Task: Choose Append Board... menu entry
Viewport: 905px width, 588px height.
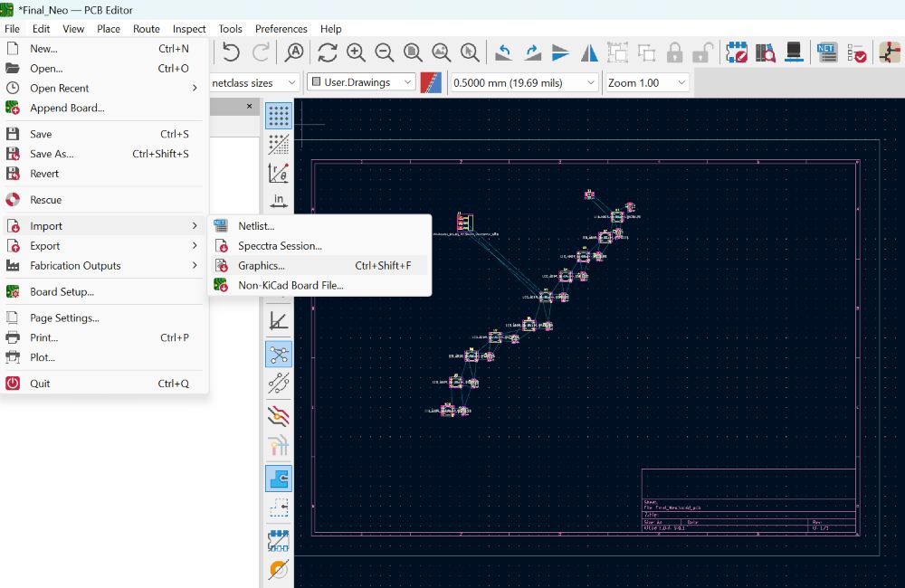Action: (x=102, y=108)
